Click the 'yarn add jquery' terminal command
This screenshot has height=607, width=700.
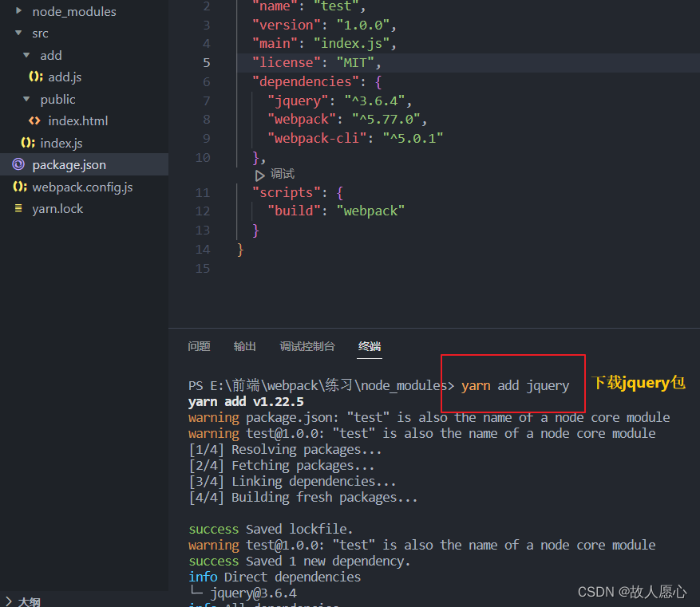(x=515, y=386)
